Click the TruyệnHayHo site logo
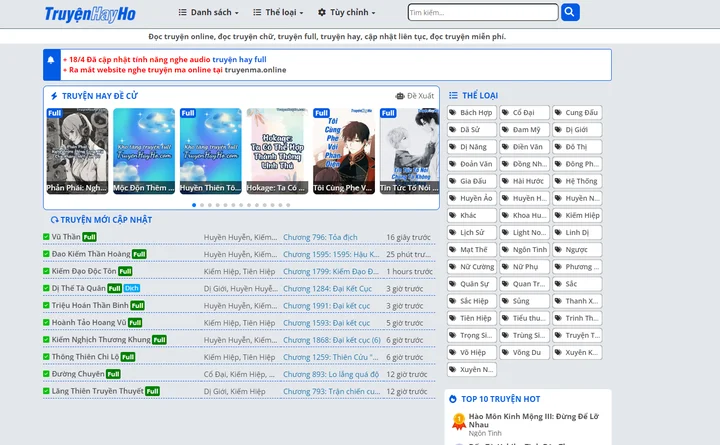Image resolution: width=720 pixels, height=445 pixels. click(x=90, y=13)
